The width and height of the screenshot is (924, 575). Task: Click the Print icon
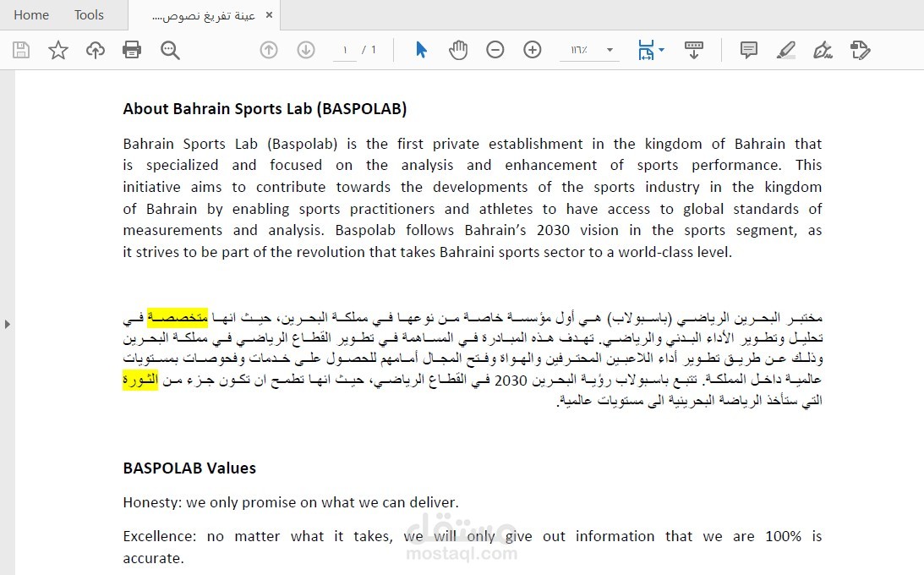131,50
